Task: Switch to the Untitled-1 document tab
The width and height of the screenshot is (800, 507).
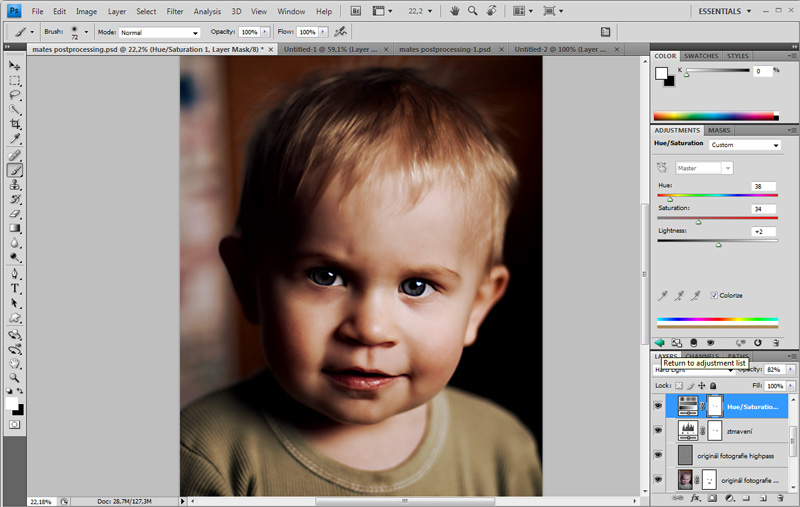Action: click(x=328, y=48)
